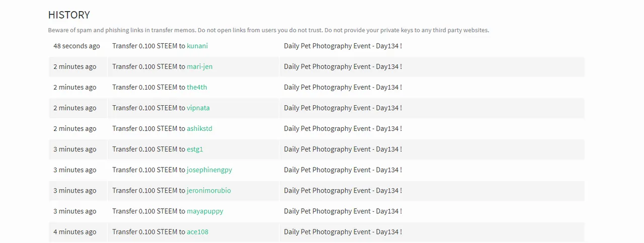Click the 4 minutes ago timestamp
The width and height of the screenshot is (644, 243).
pyautogui.click(x=75, y=231)
